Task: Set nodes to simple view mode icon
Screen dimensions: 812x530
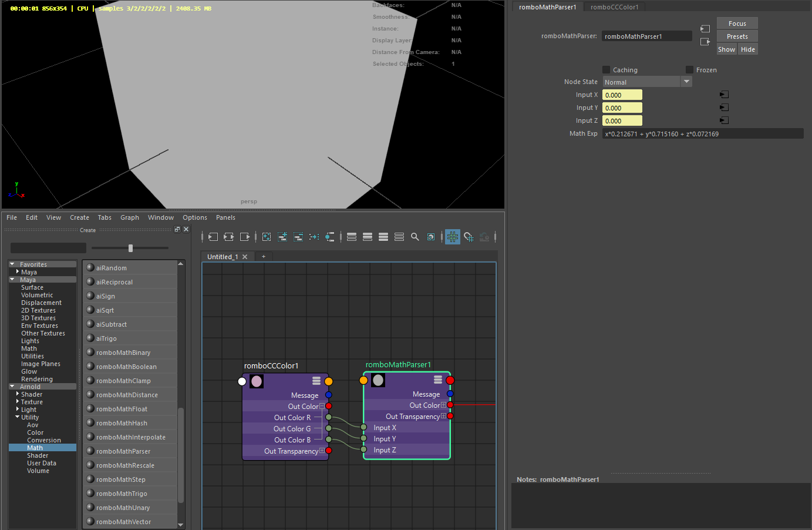Action: coord(352,237)
